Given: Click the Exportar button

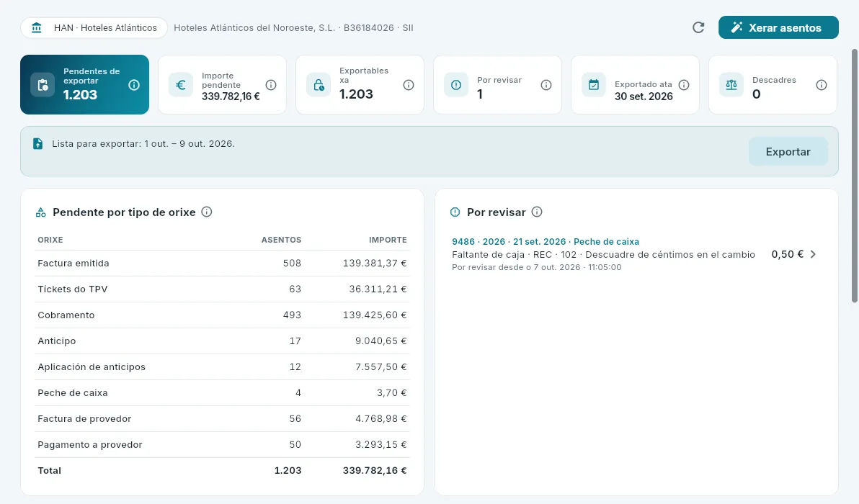Looking at the screenshot, I should pyautogui.click(x=788, y=152).
